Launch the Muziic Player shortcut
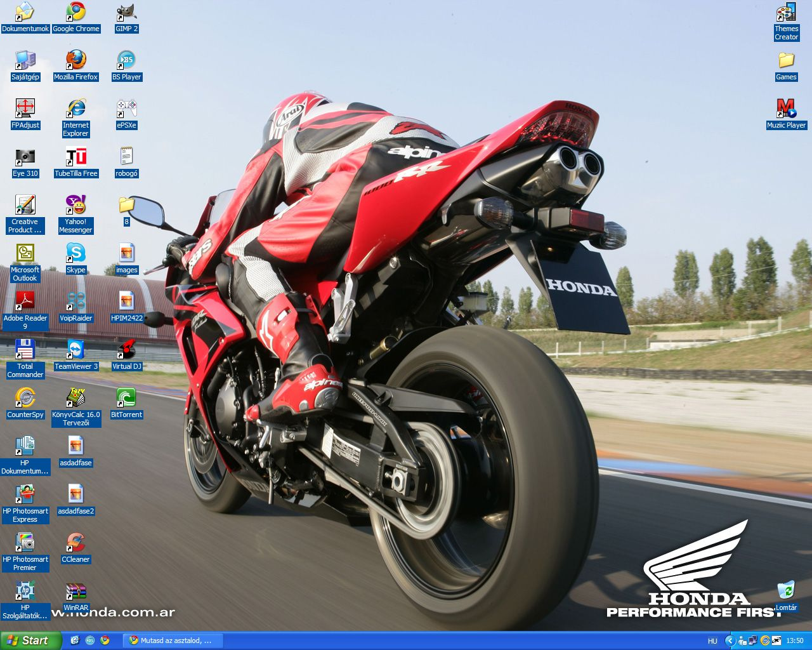 tap(786, 114)
